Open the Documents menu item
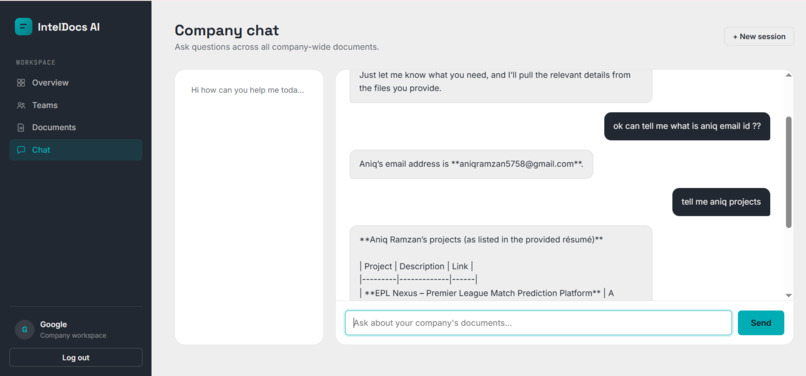806x376 pixels. 76,128
